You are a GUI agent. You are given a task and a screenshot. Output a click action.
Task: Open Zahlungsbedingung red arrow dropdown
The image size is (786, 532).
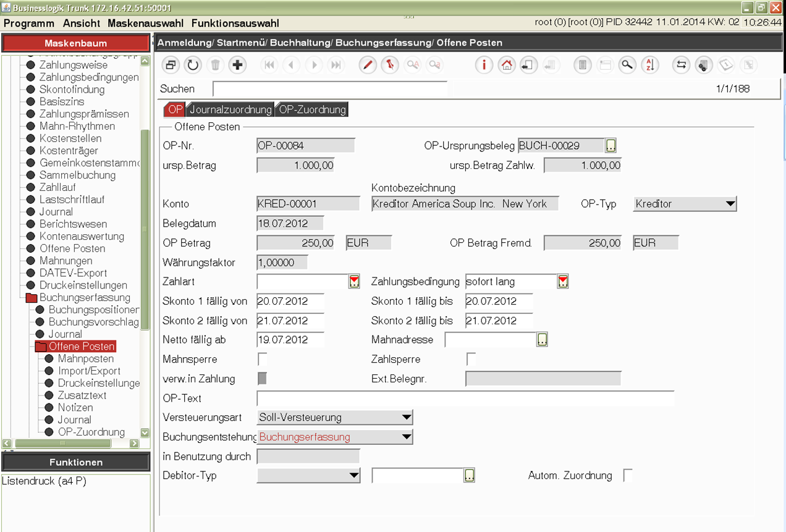pos(563,282)
